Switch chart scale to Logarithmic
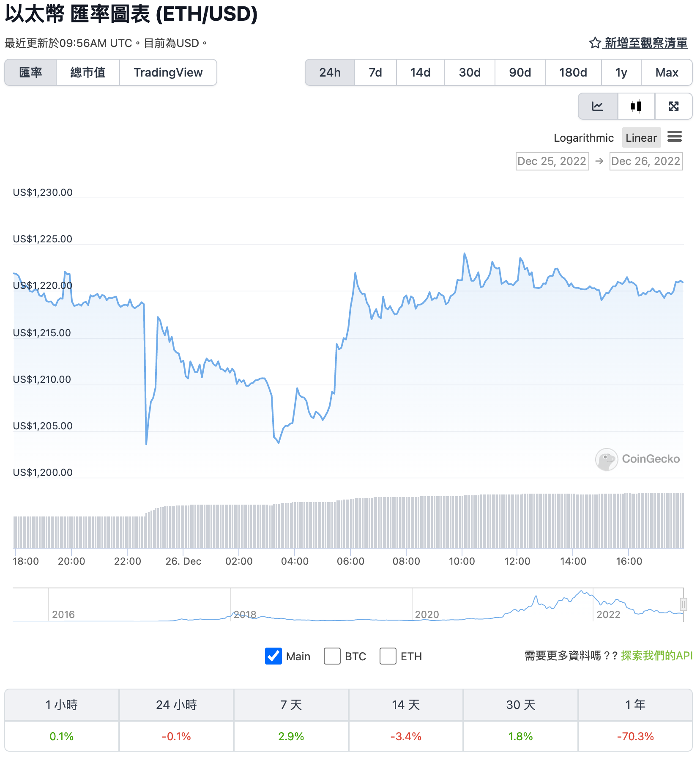Viewport: 700px width, 758px height. pyautogui.click(x=583, y=137)
